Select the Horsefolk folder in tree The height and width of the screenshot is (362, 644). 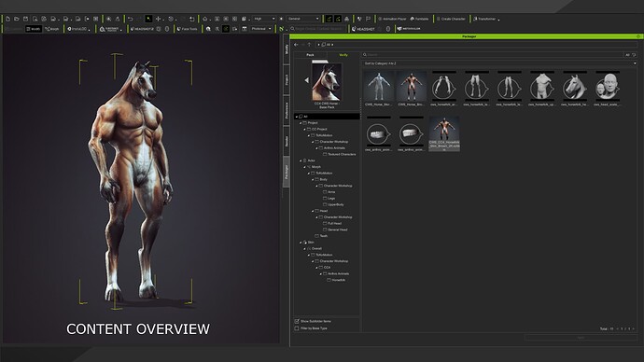[336, 280]
